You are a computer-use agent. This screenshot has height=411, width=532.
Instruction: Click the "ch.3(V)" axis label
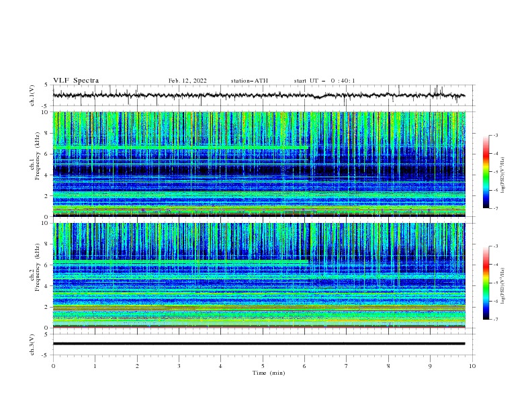point(32,345)
